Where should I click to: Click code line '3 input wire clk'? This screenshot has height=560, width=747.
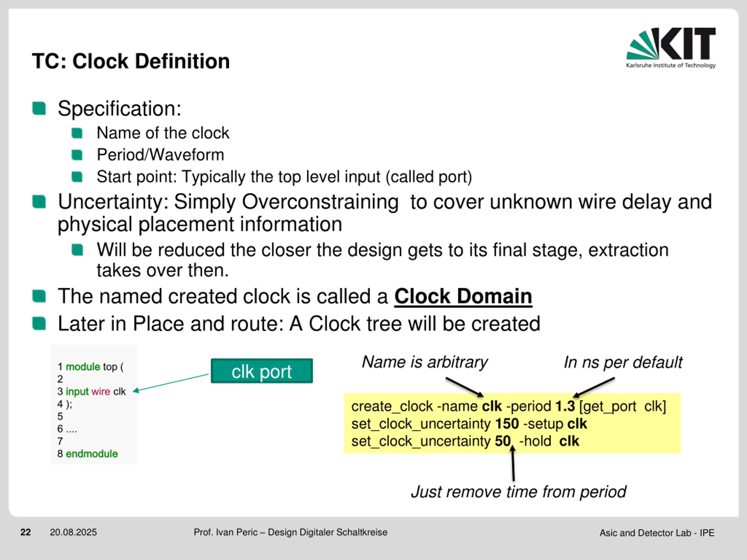[92, 391]
